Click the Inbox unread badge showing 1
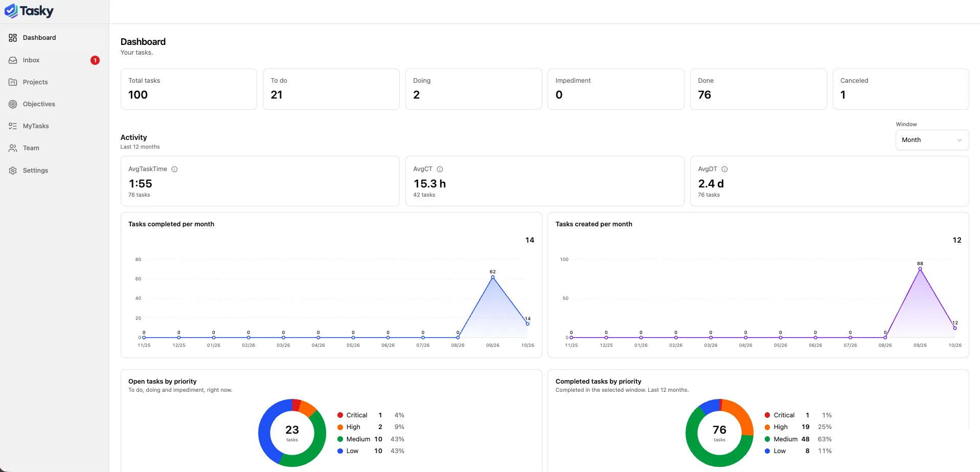Image resolution: width=980 pixels, height=472 pixels. 95,60
